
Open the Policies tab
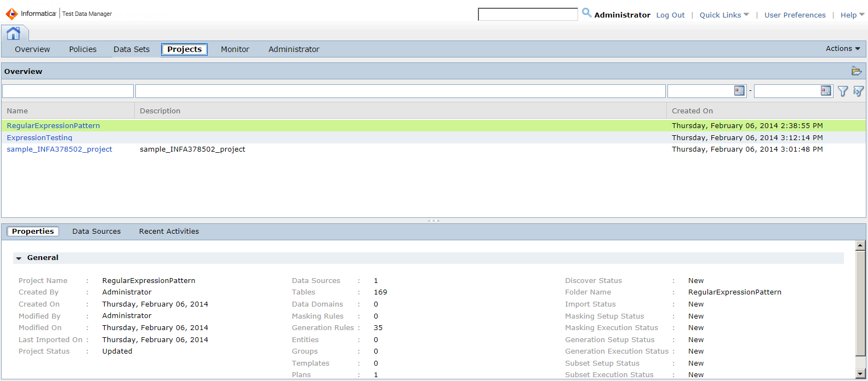pyautogui.click(x=83, y=49)
